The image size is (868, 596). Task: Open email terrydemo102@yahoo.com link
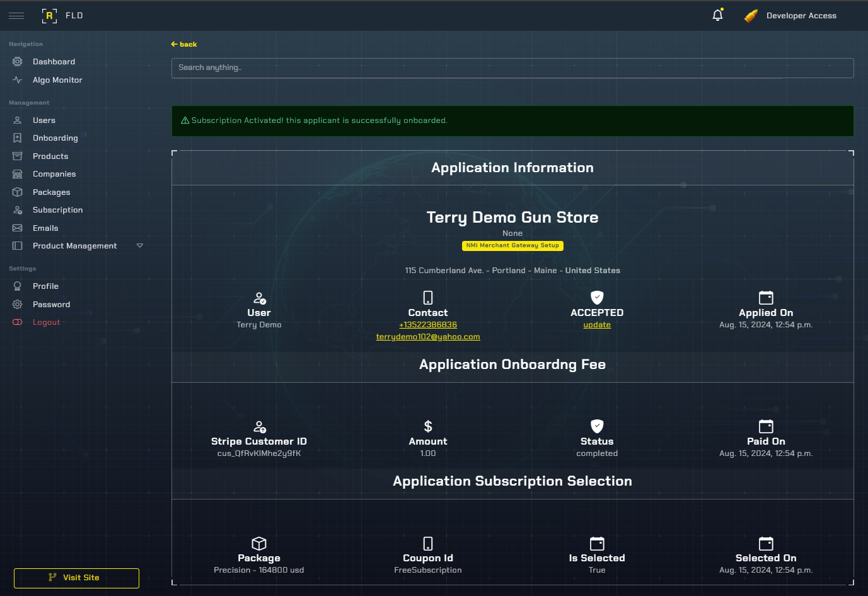pos(428,337)
